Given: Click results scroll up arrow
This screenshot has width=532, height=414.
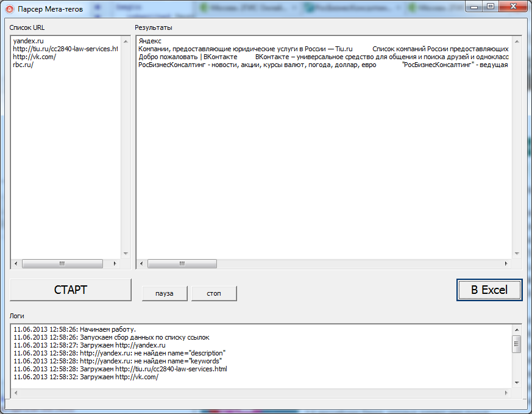Looking at the screenshot, I should tap(517, 41).
